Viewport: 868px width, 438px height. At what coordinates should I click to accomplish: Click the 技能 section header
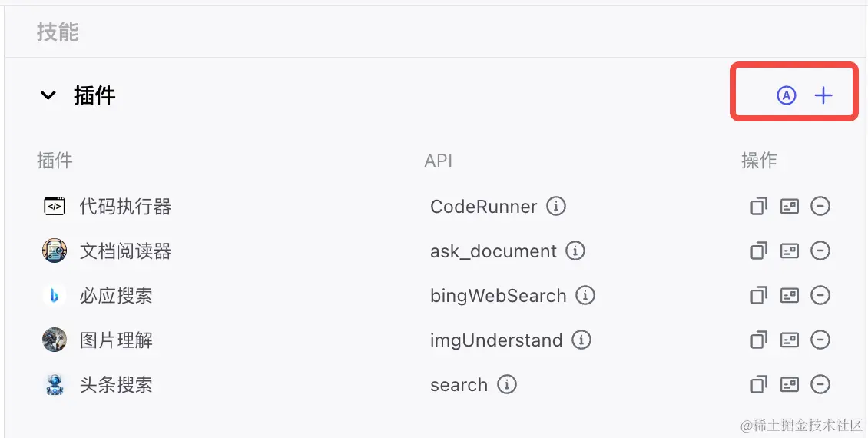[x=58, y=32]
